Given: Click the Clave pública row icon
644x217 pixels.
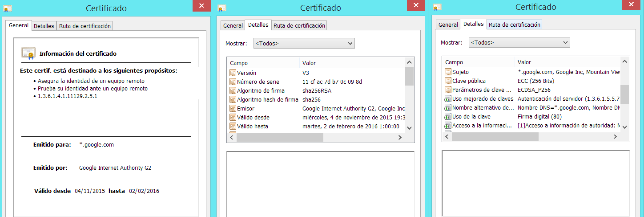Looking at the screenshot, I should coord(448,81).
